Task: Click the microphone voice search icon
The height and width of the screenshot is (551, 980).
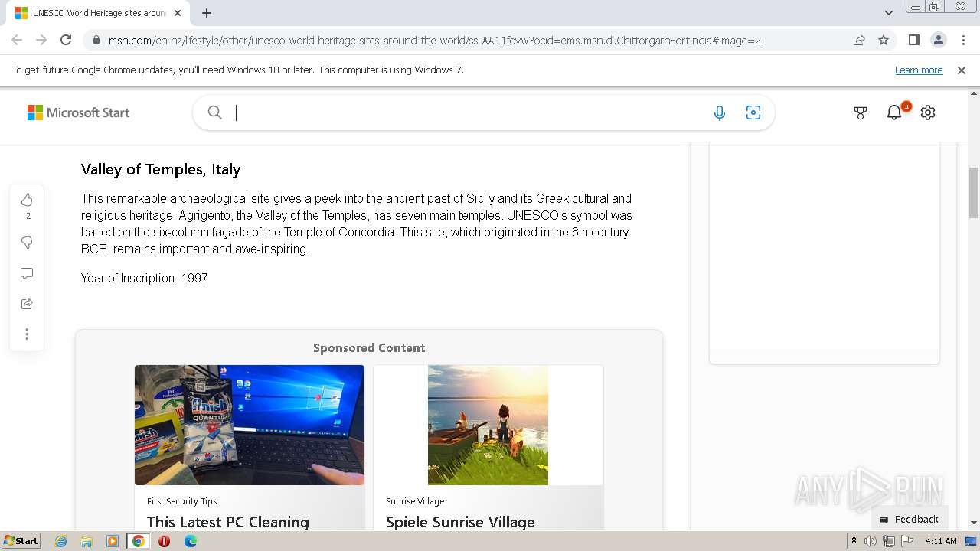Action: tap(720, 113)
